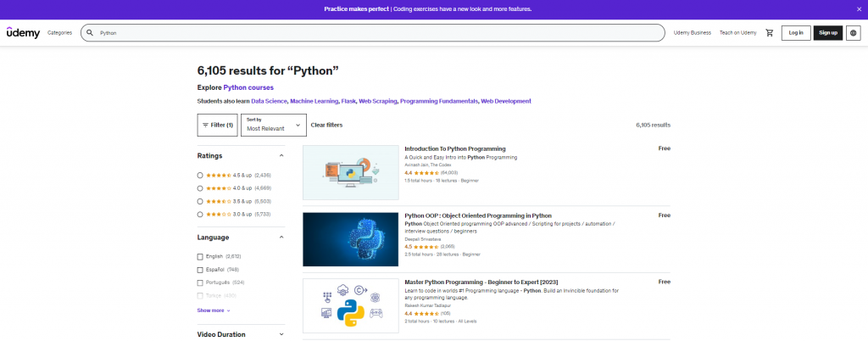
Task: Open the shopping cart
Action: (769, 32)
